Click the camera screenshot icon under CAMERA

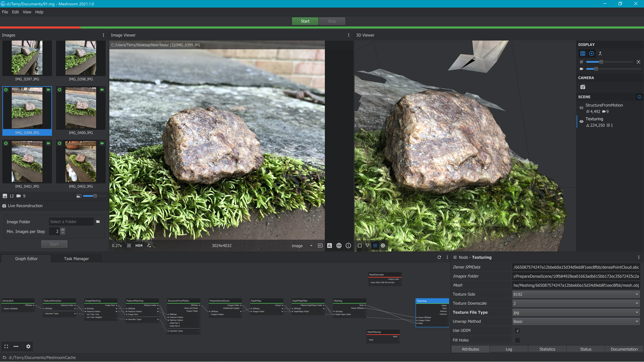coord(582,87)
